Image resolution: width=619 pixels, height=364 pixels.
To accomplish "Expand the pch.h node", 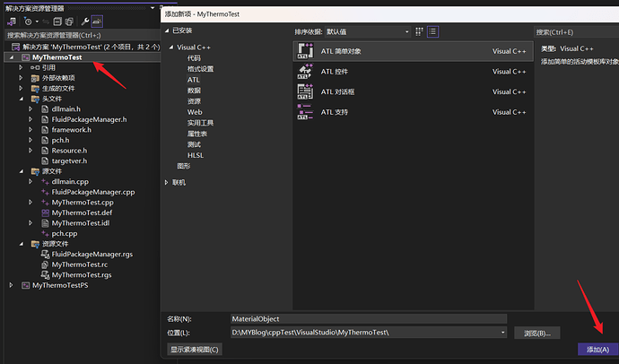I will 31,140.
